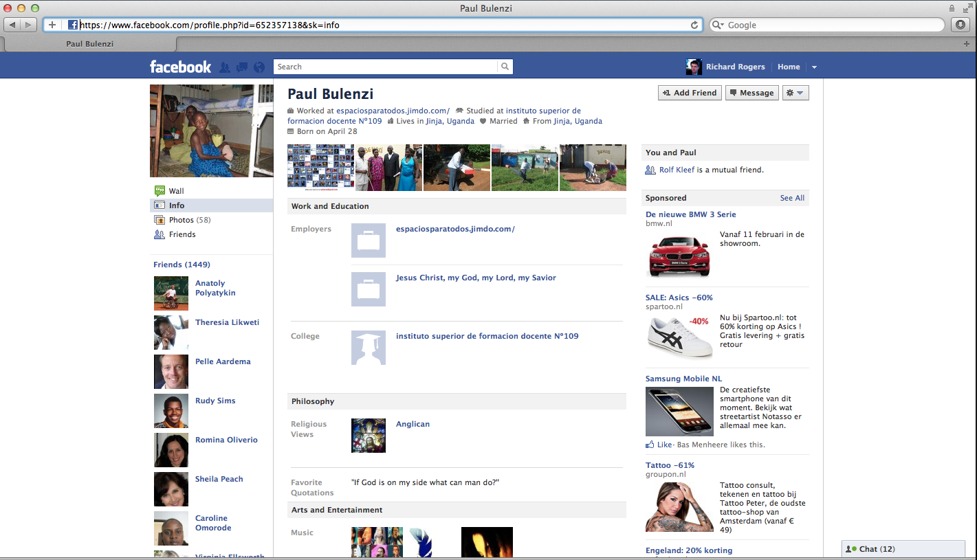
Task: Click the browser forward arrow
Action: click(x=28, y=25)
